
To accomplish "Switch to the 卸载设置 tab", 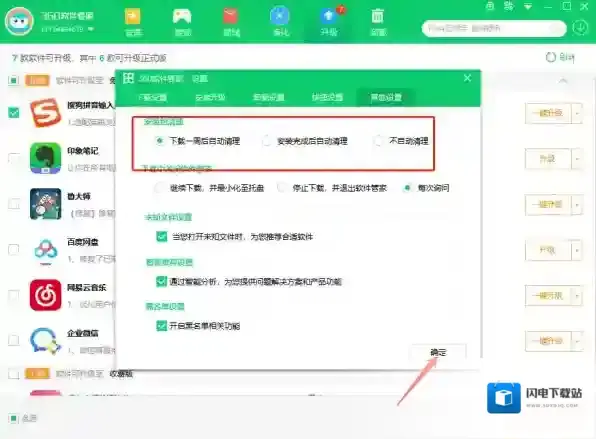I will pyautogui.click(x=268, y=97).
